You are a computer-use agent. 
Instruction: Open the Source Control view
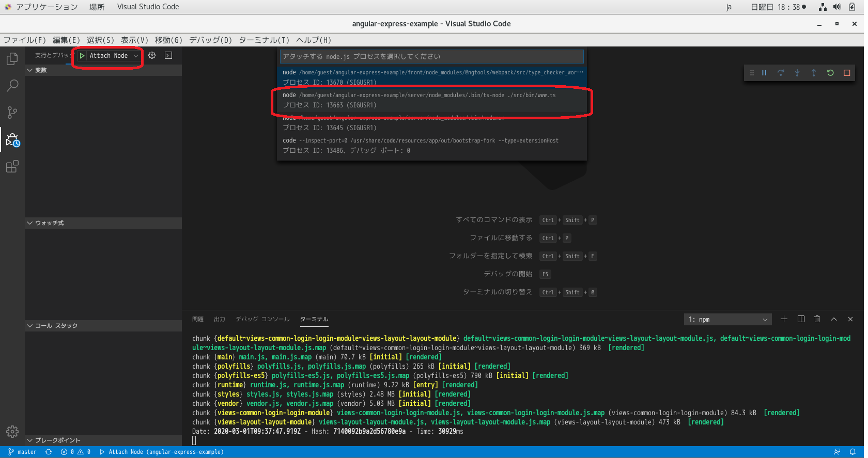point(12,113)
